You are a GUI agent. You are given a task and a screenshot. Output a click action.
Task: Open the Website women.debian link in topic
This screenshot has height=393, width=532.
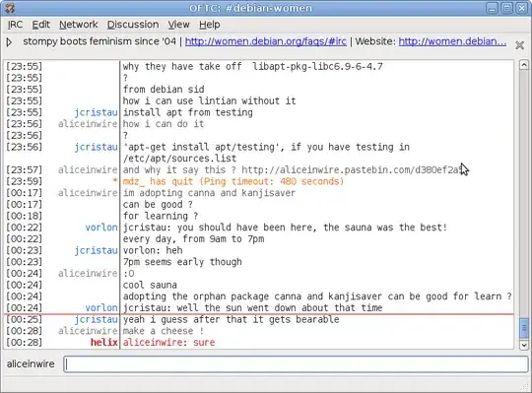452,41
